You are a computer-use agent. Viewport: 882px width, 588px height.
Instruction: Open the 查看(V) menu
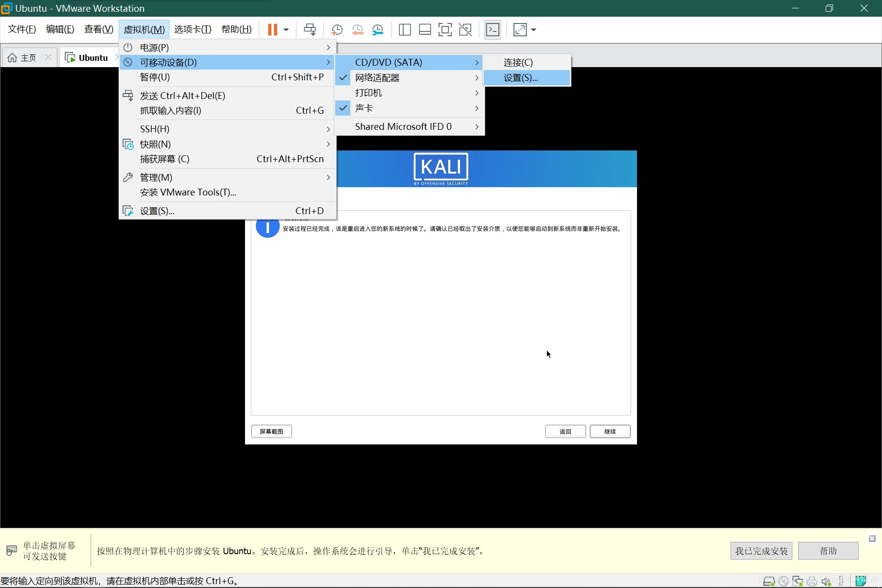pyautogui.click(x=99, y=29)
